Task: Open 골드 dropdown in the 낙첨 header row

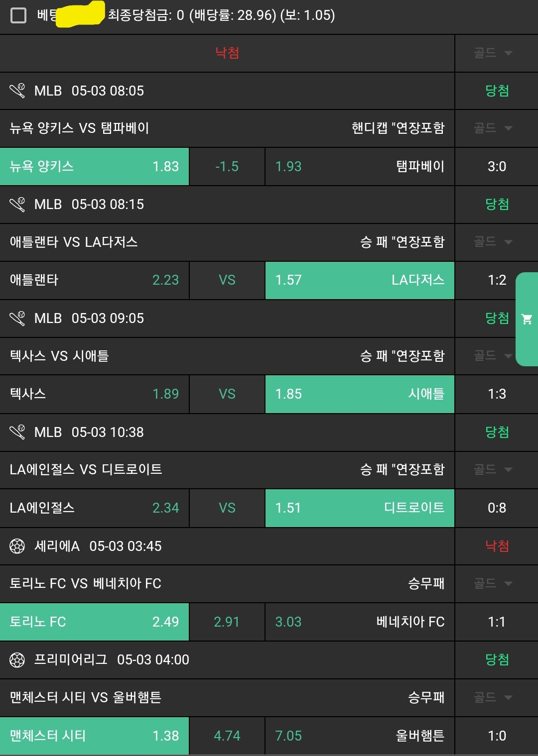Action: point(493,53)
